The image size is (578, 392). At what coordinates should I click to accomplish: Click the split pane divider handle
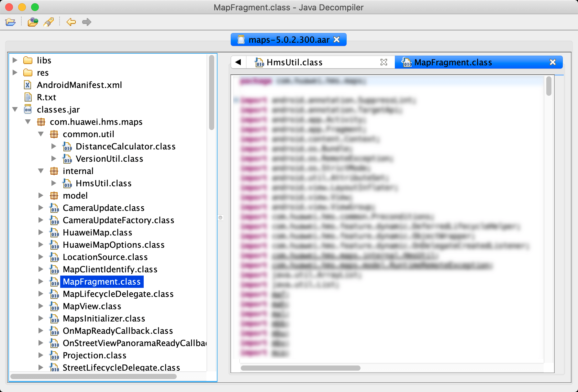click(220, 218)
